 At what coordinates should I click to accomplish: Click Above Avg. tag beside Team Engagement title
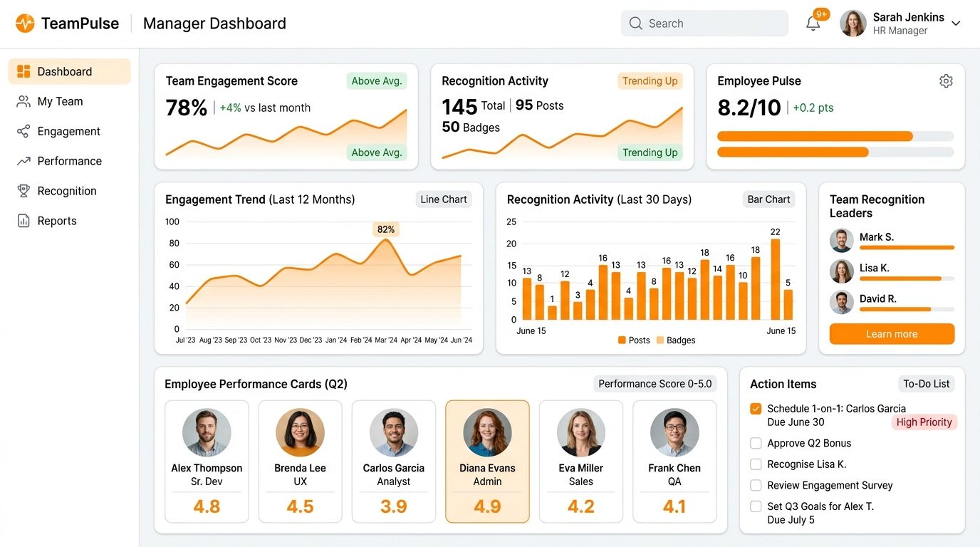click(377, 81)
